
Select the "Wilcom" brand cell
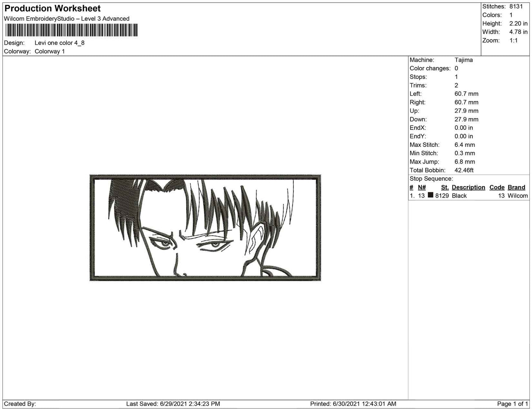coord(518,196)
